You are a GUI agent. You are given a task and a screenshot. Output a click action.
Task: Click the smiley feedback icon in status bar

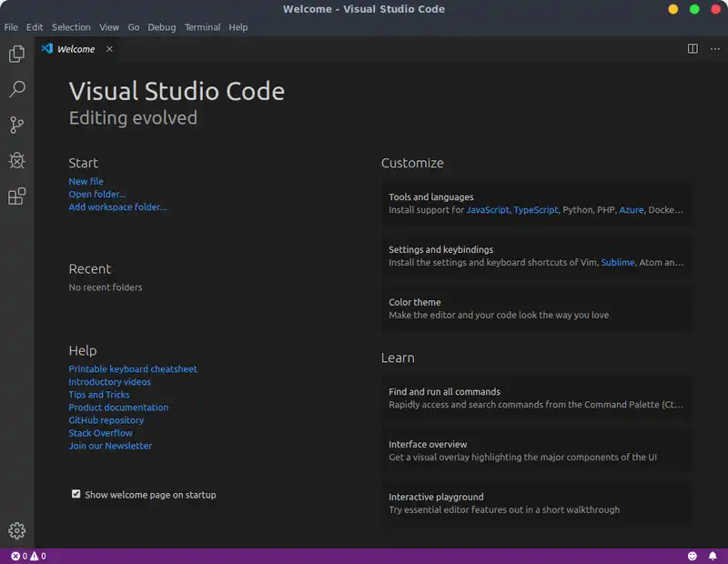coord(693,556)
